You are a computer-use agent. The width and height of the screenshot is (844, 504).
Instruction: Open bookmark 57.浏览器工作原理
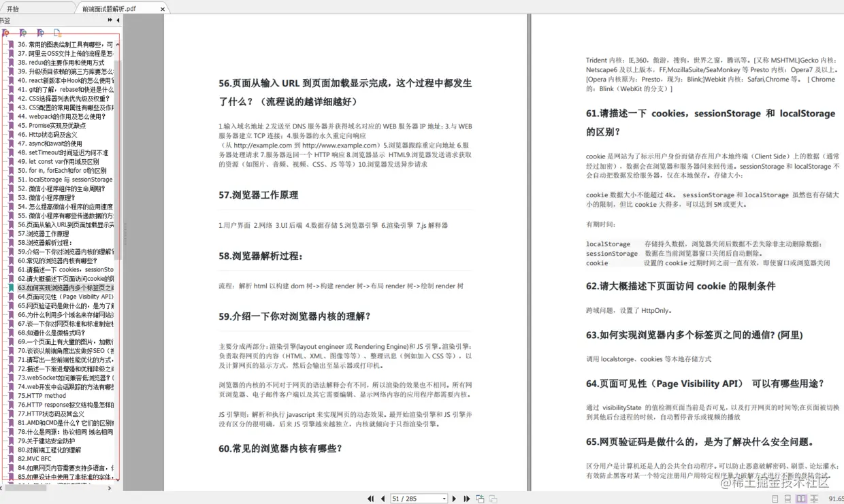43,233
